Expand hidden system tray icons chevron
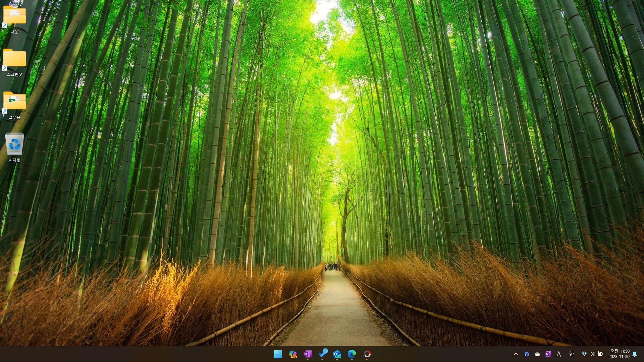 (516, 354)
